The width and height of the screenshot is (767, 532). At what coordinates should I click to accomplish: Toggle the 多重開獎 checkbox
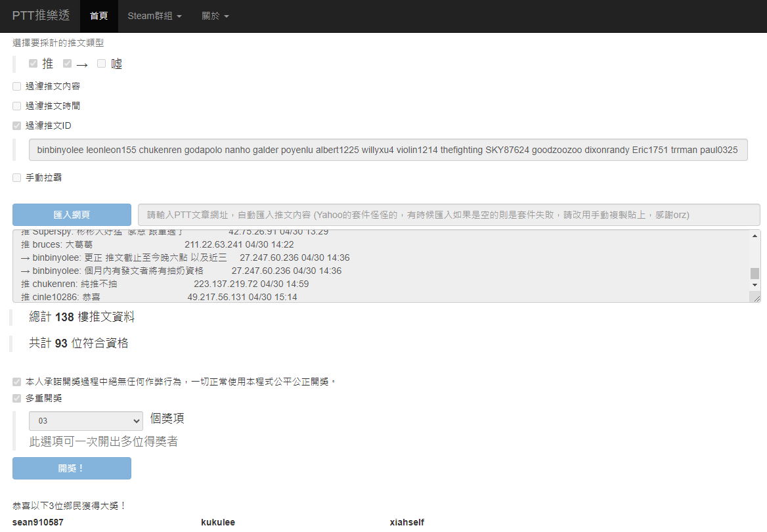coord(16,399)
